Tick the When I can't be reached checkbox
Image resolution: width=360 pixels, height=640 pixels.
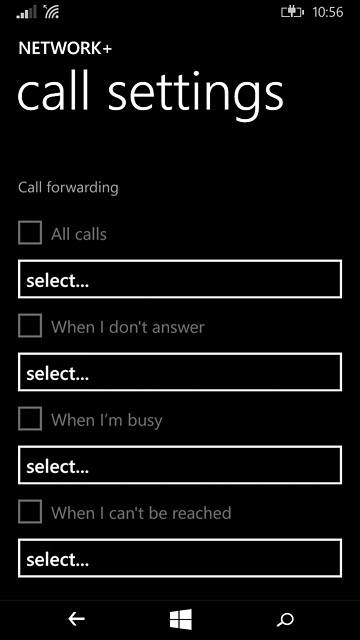pos(30,511)
